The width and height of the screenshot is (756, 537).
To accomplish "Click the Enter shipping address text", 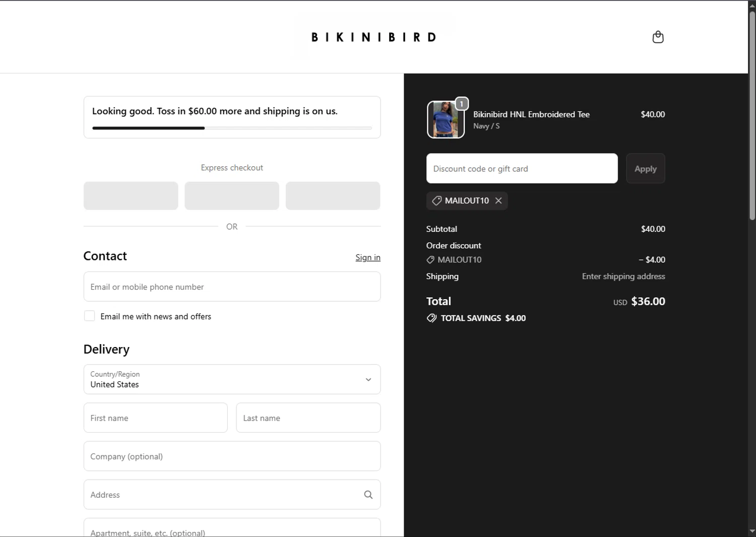I will 623,276.
